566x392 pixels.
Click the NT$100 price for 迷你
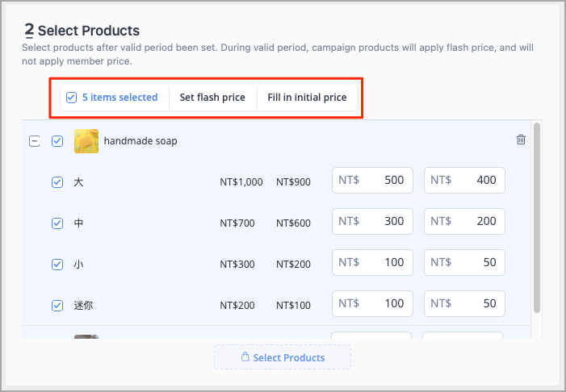tap(293, 306)
